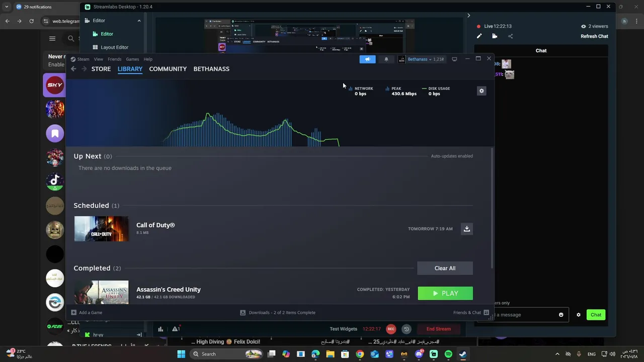Switch Steam to Big Picture mode

tap(454, 59)
